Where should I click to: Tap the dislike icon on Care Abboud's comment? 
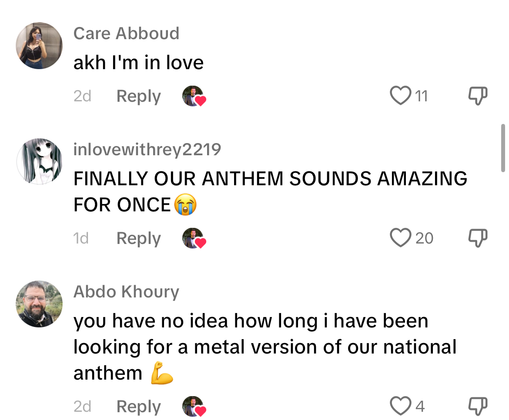click(x=477, y=96)
